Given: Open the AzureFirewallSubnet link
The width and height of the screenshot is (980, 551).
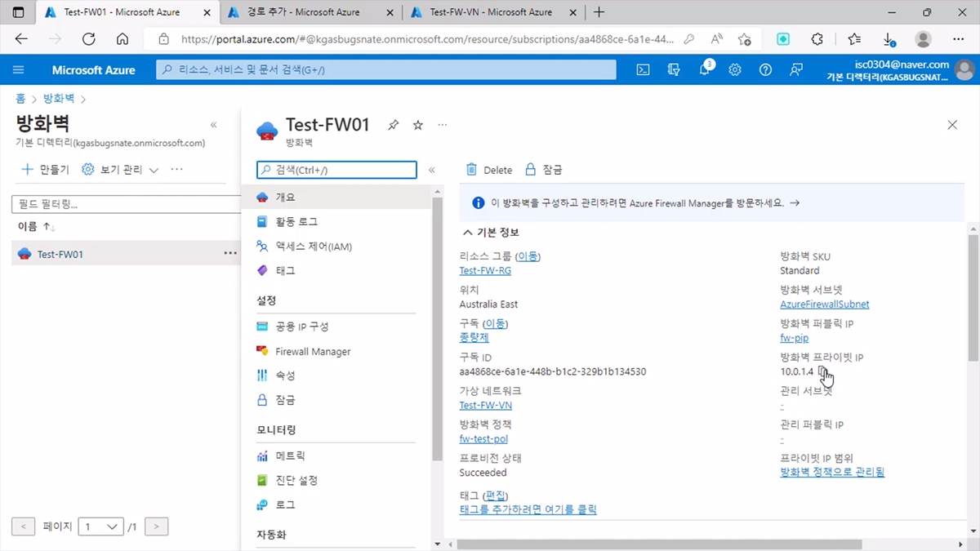Looking at the screenshot, I should coord(825,304).
